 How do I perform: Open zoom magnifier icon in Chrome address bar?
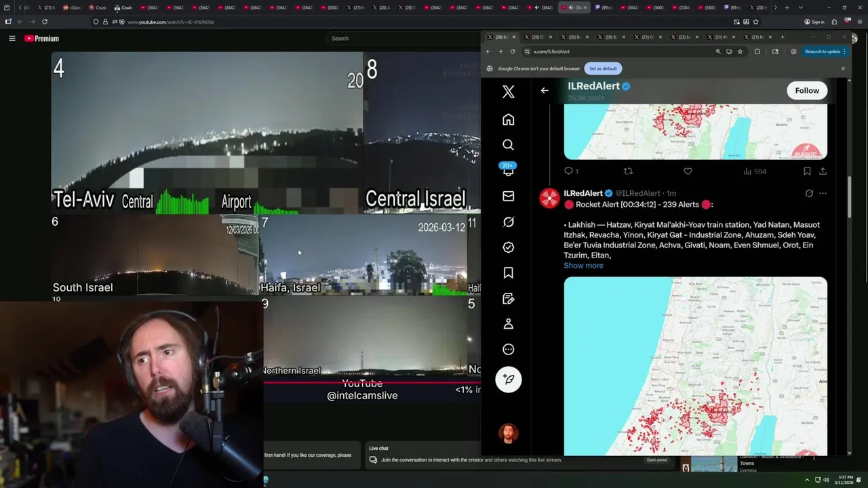pos(718,52)
